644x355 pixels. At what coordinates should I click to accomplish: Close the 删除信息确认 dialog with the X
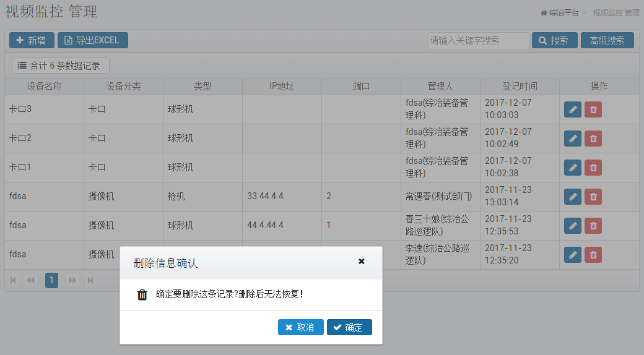(x=362, y=262)
